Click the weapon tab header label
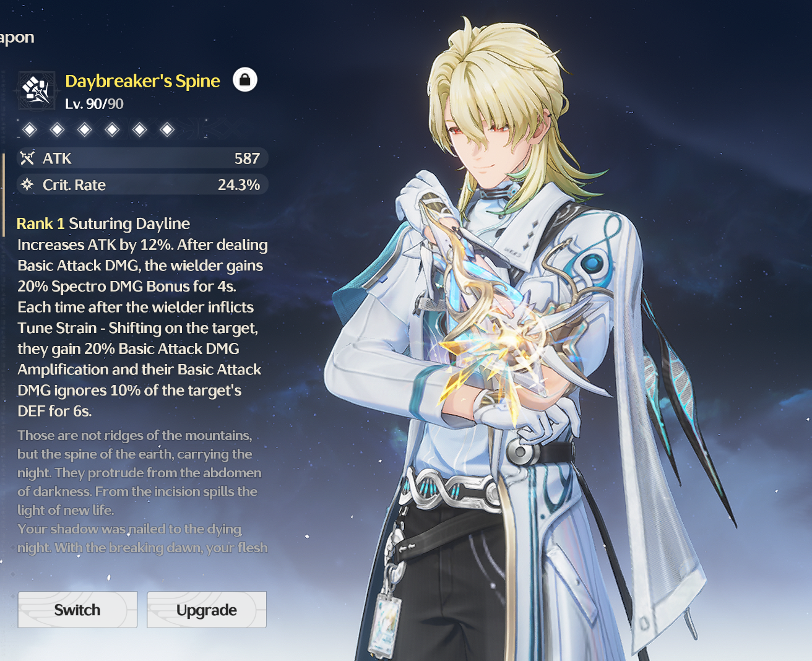 17,38
